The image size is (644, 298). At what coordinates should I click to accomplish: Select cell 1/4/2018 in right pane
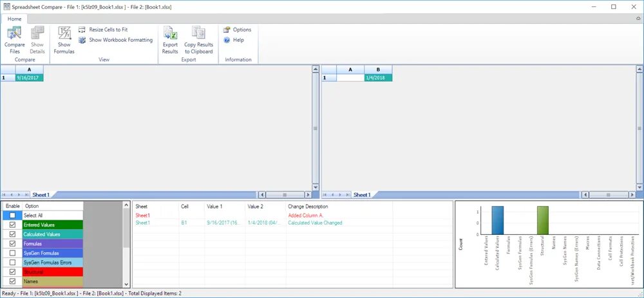(x=378, y=78)
